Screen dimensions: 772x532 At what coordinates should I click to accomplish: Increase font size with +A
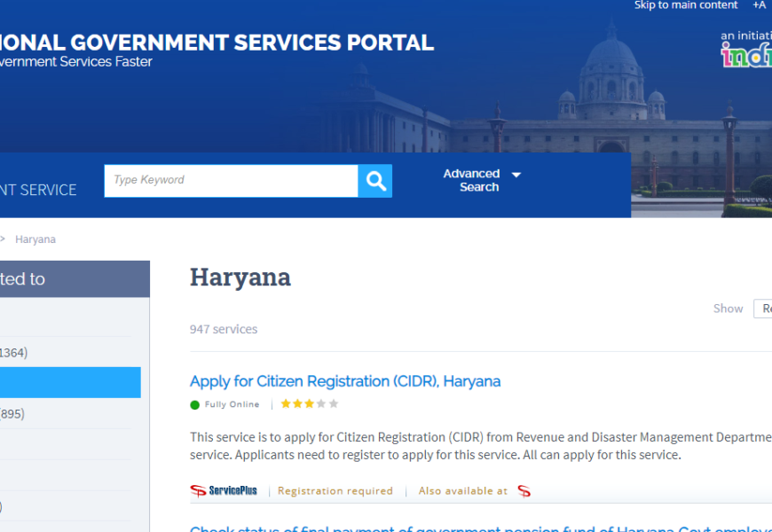coord(759,5)
